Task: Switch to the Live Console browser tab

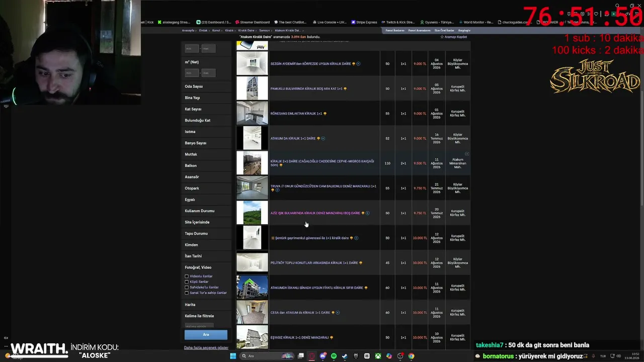Action: point(329,22)
